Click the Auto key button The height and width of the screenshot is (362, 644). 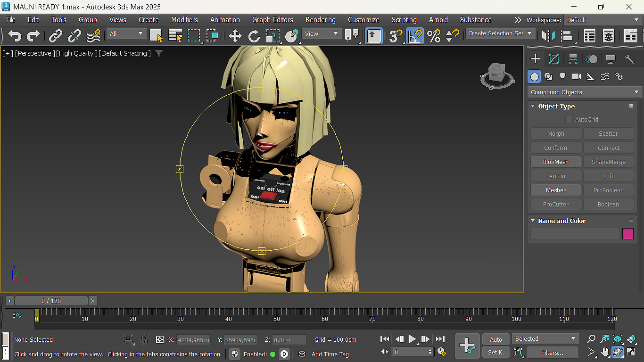496,339
